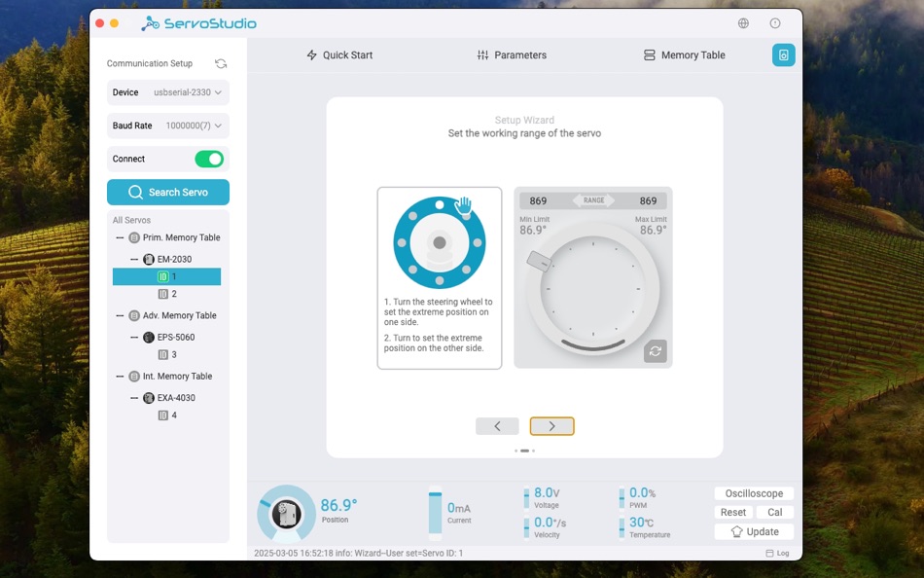Click the Search Servo button
Image resolution: width=924 pixels, height=578 pixels.
pyautogui.click(x=168, y=193)
